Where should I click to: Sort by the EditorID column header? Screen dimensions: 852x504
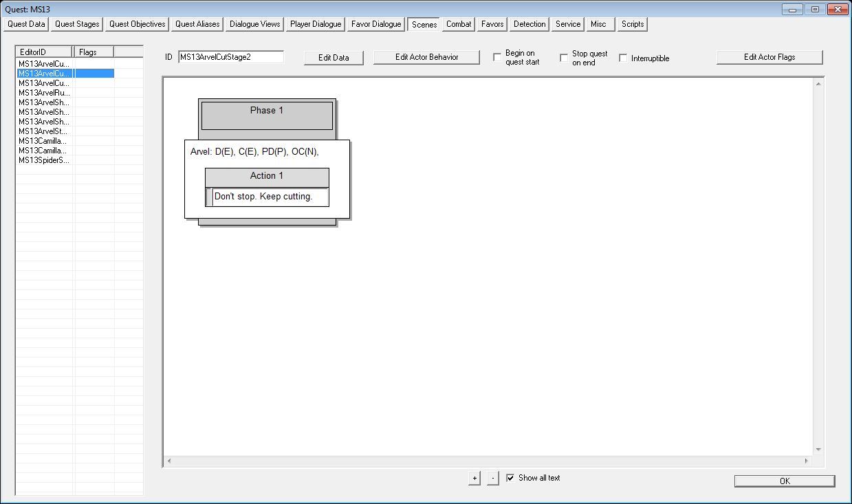(x=44, y=52)
